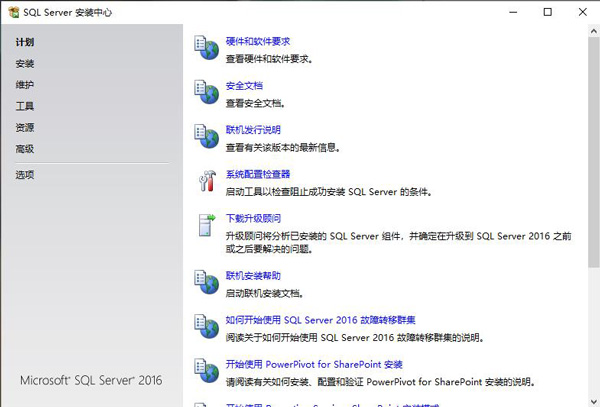The image size is (600, 407).
Task: Select 计划 in the left sidebar
Action: pyautogui.click(x=25, y=42)
